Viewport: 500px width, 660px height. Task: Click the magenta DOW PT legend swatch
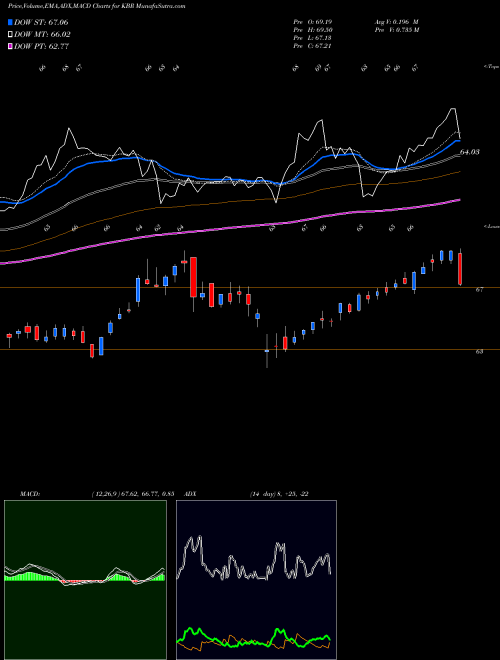tap(11, 46)
